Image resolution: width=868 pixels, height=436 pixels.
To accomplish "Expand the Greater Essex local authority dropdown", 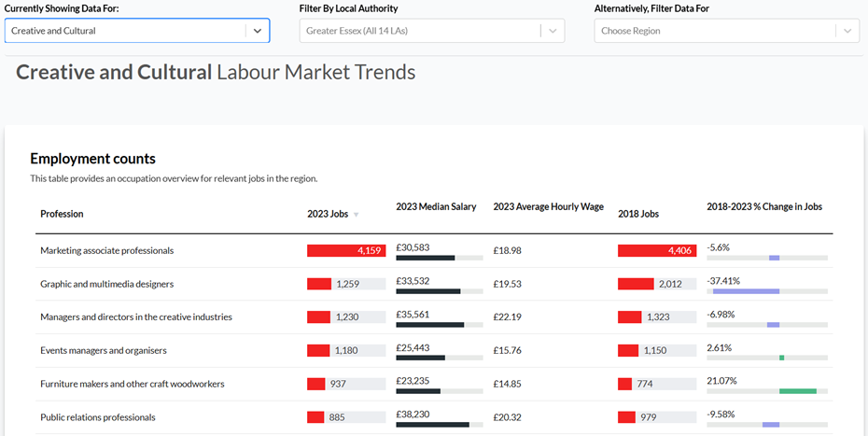I will [x=432, y=31].
